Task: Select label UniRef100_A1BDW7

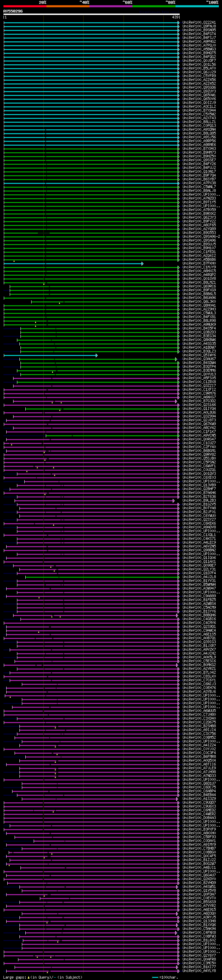Action: (x=199, y=347)
